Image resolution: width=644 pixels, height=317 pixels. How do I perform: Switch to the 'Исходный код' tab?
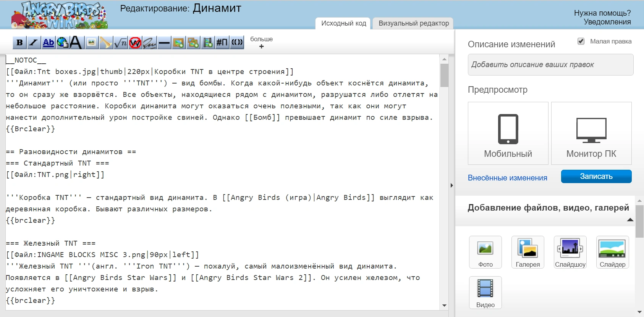click(343, 23)
